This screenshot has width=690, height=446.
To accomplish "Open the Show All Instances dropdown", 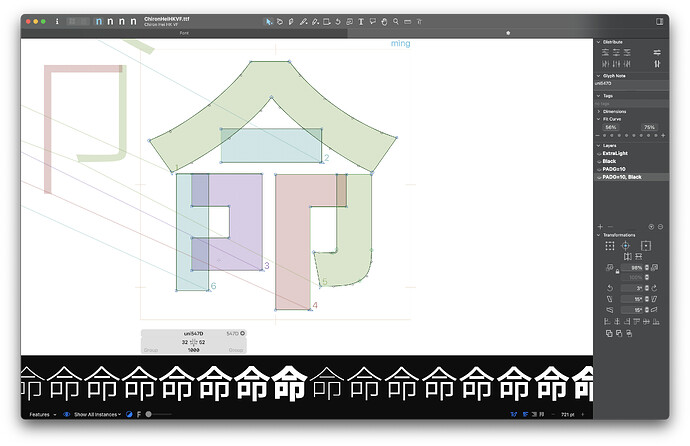I will (x=97, y=414).
